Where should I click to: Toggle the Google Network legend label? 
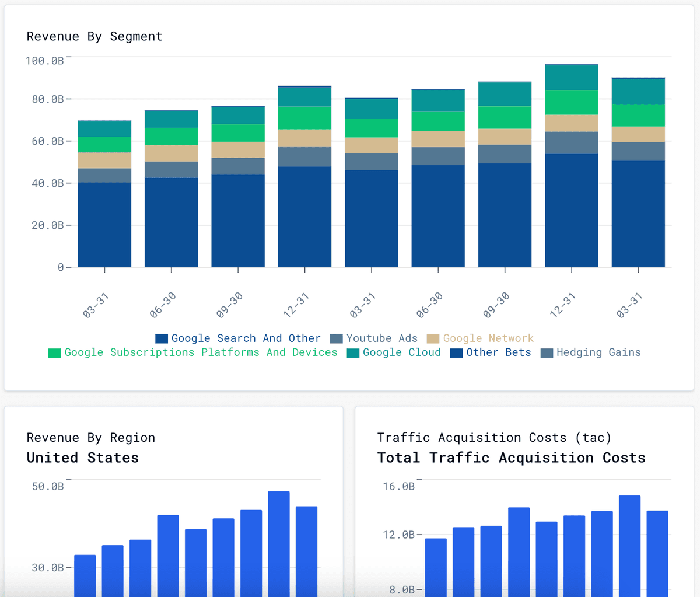point(488,338)
